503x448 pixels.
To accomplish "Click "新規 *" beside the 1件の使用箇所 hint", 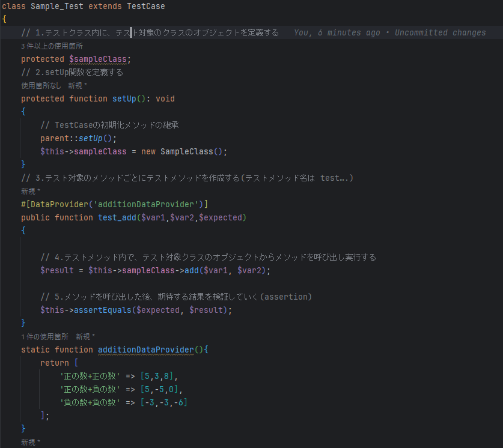I will pos(85,336).
